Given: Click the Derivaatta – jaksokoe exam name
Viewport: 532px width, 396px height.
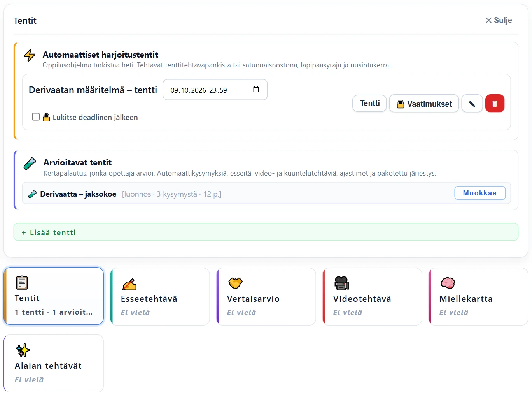Looking at the screenshot, I should (78, 194).
